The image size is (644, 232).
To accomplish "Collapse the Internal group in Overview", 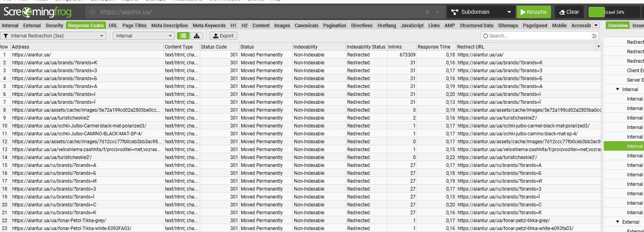I will click(618, 90).
